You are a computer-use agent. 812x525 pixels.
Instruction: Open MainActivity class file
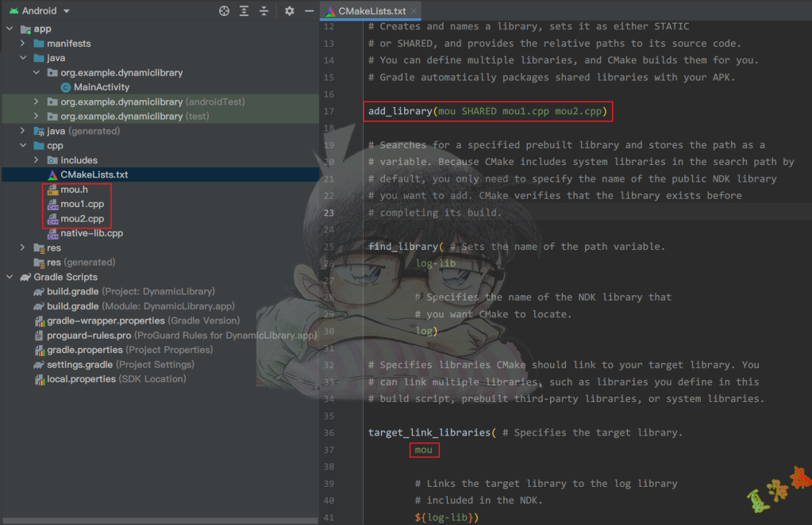click(x=101, y=87)
